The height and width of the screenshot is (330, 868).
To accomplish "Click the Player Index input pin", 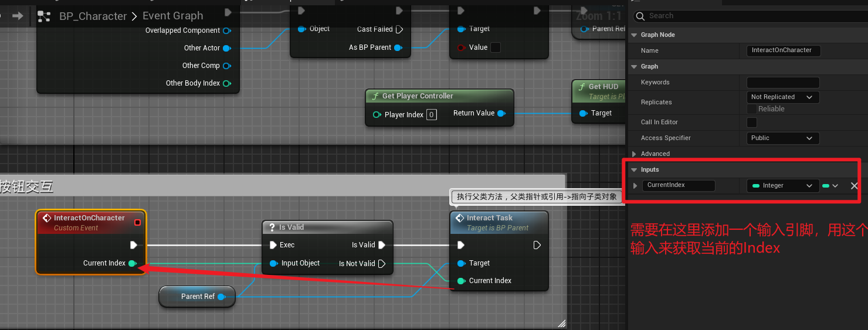I will point(377,114).
